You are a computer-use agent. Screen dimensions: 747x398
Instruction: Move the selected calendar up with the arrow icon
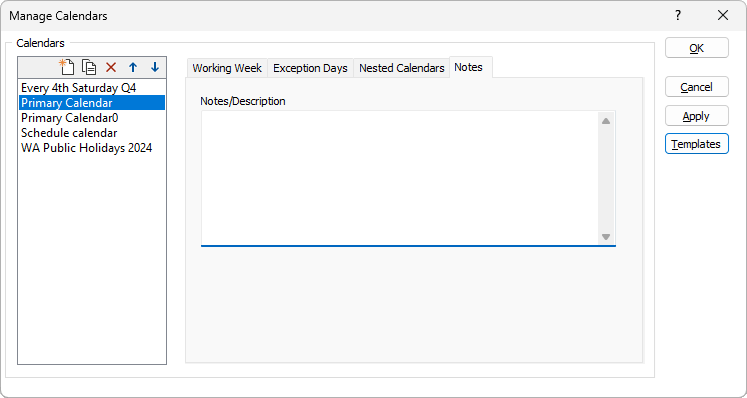point(133,67)
